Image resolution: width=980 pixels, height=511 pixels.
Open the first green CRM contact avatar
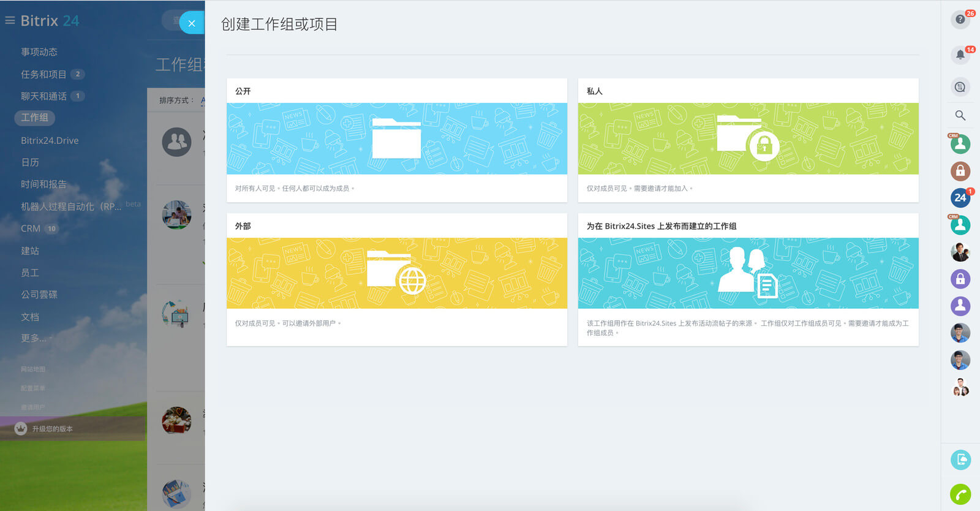click(960, 144)
